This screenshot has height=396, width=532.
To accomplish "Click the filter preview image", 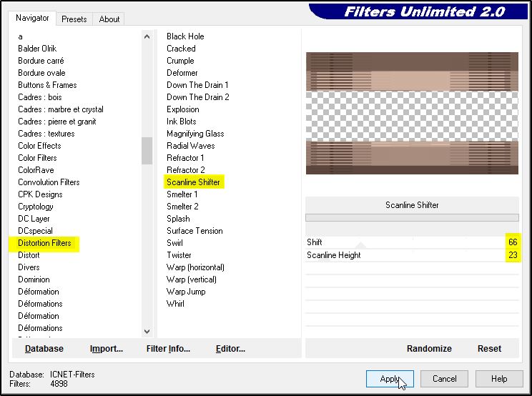I will 412,113.
